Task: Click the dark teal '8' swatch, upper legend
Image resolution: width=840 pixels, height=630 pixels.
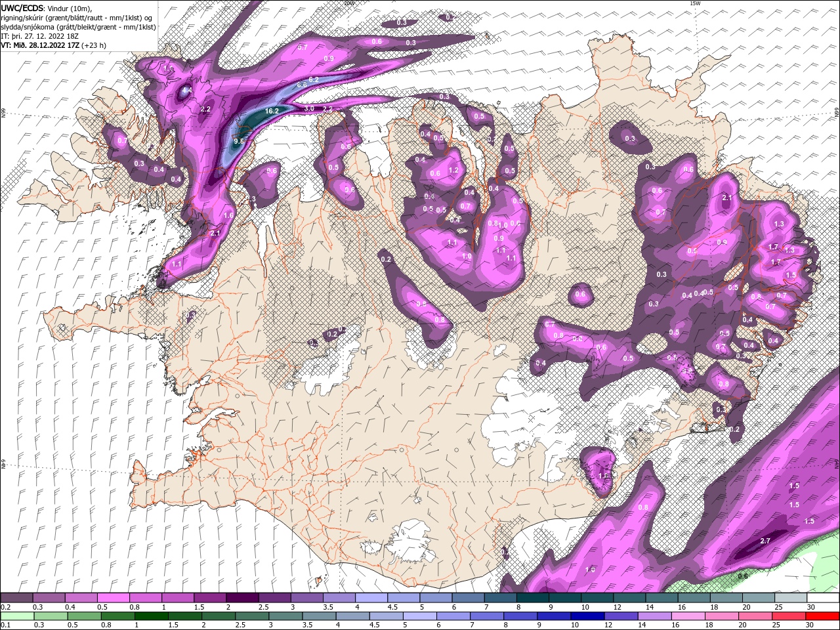Action: click(532, 598)
